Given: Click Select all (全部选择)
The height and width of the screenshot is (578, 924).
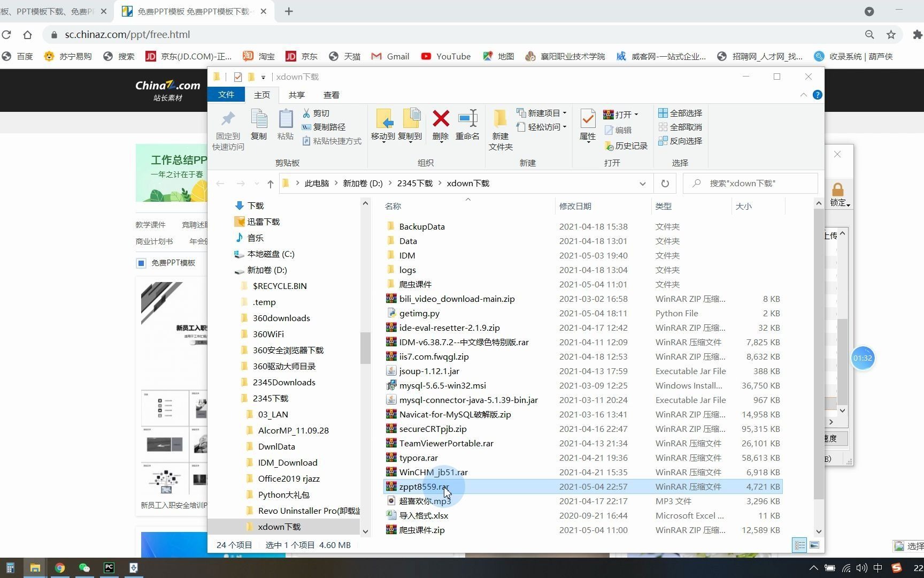Looking at the screenshot, I should pyautogui.click(x=680, y=113).
